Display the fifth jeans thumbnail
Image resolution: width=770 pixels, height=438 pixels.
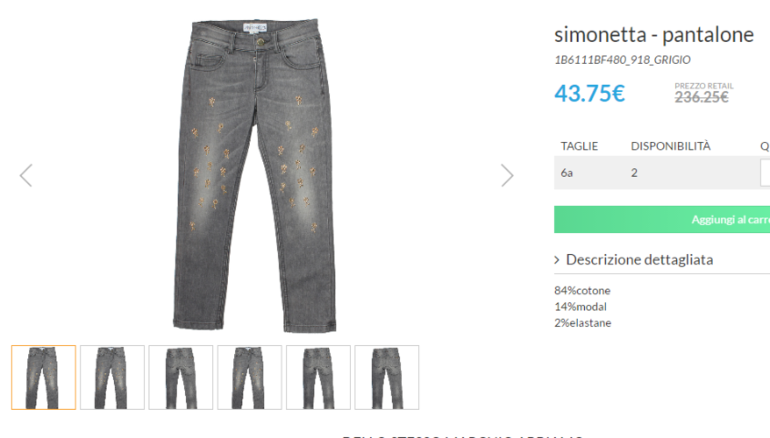318,377
